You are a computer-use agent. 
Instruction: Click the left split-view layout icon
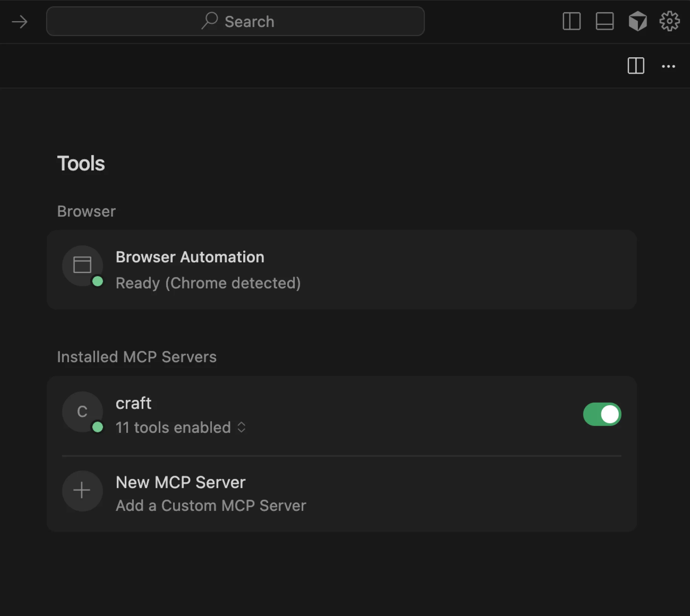(x=571, y=21)
